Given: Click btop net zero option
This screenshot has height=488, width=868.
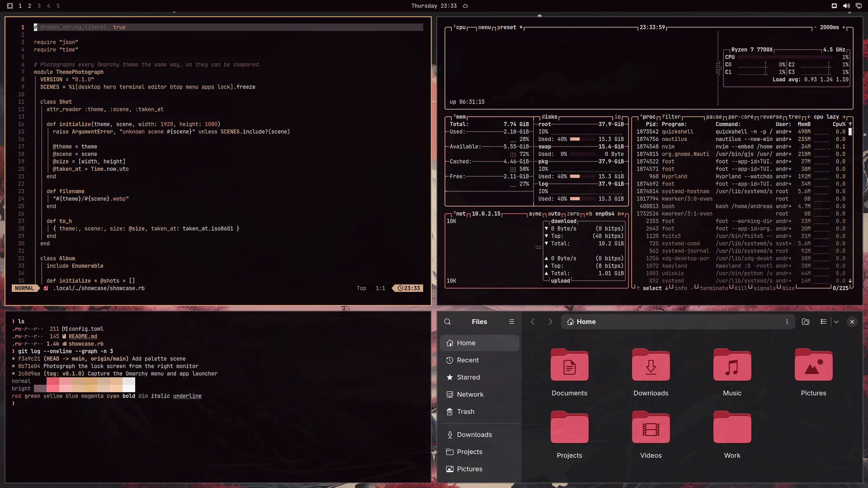Looking at the screenshot, I should coord(573,214).
